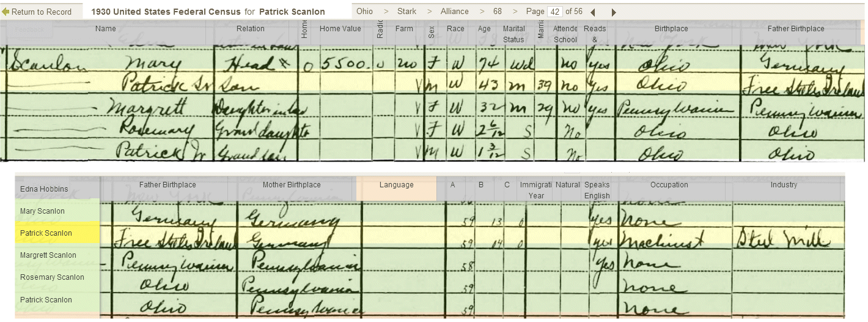Image resolution: width=868 pixels, height=322 pixels.
Task: Select highlighted Patrick Scanlon name row
Action: [x=46, y=233]
